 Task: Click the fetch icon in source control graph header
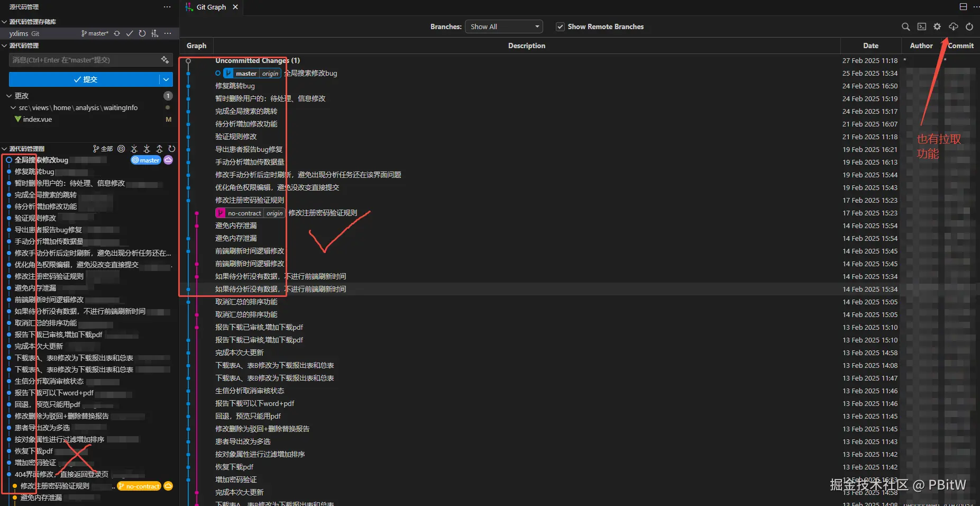(x=134, y=149)
